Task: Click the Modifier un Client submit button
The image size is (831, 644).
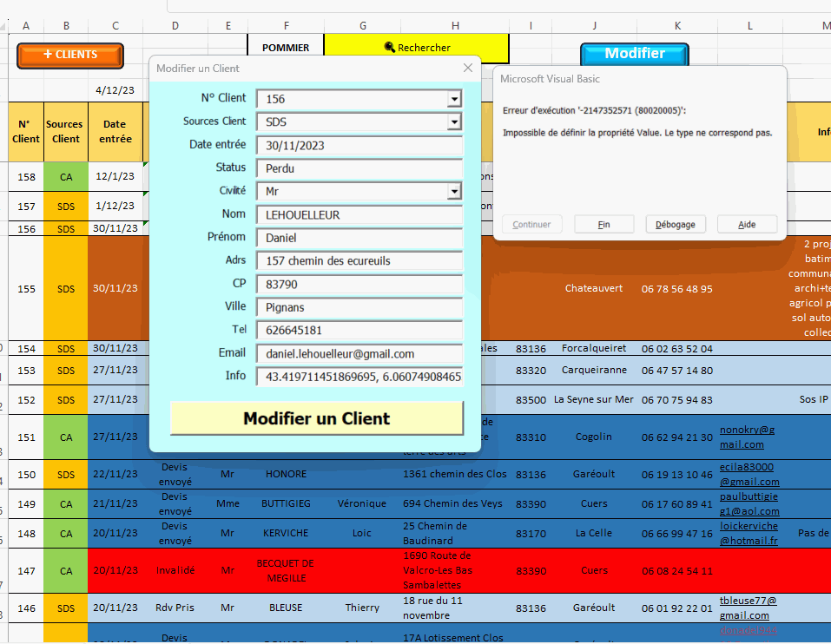Action: [x=316, y=418]
